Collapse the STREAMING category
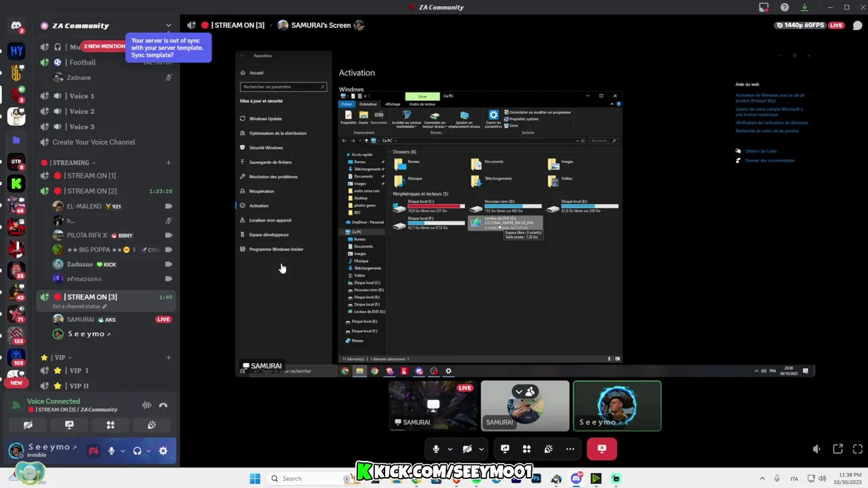This screenshot has width=868, height=488. pos(68,163)
